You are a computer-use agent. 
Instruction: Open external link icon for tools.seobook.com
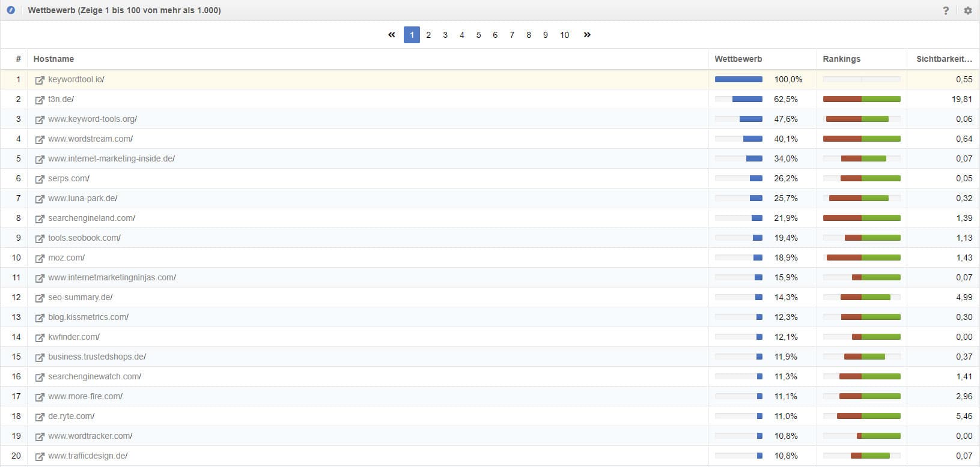click(40, 238)
